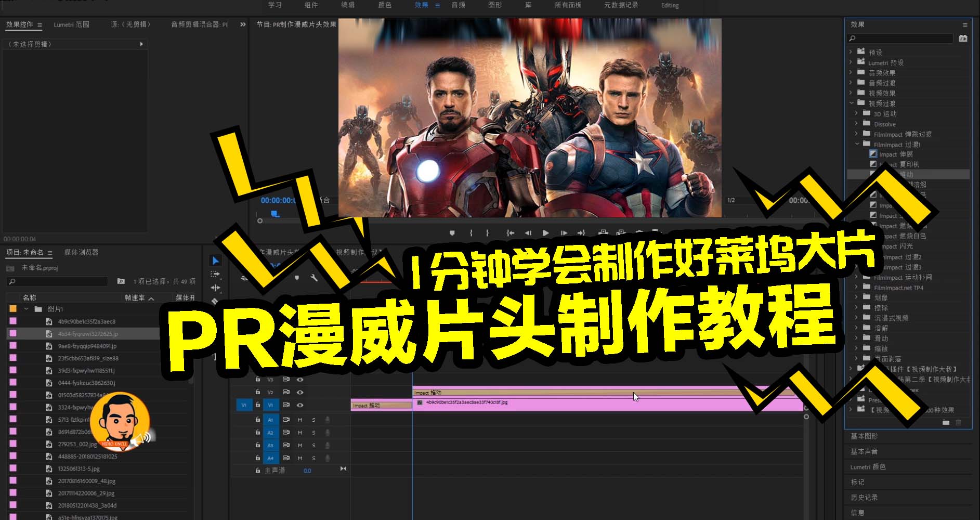Go to Out point
This screenshot has width=980, height=520.
tap(581, 233)
